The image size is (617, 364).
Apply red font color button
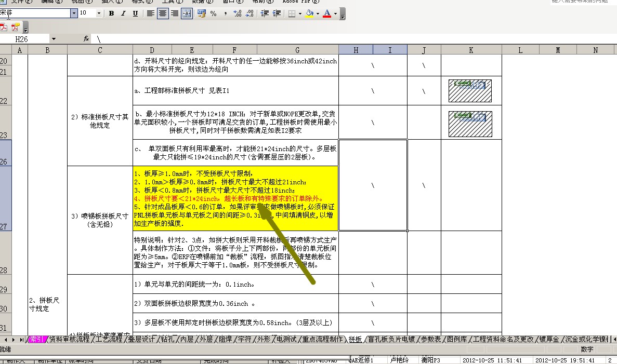(327, 14)
